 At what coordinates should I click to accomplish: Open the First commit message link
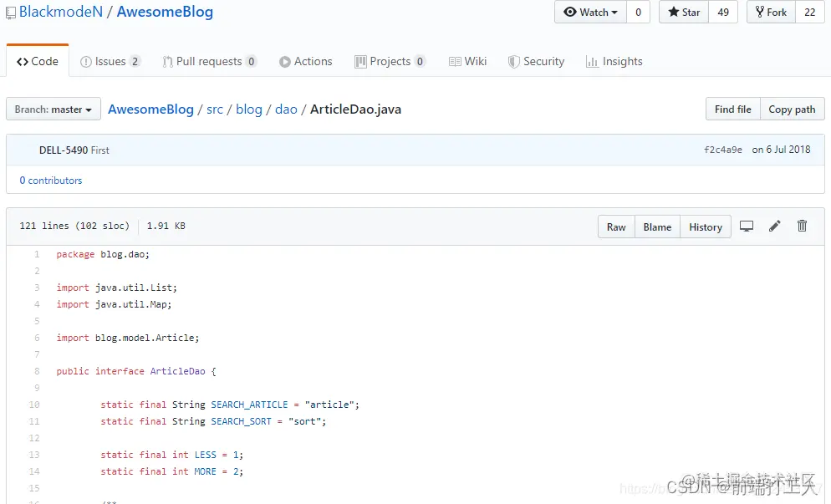coord(99,150)
